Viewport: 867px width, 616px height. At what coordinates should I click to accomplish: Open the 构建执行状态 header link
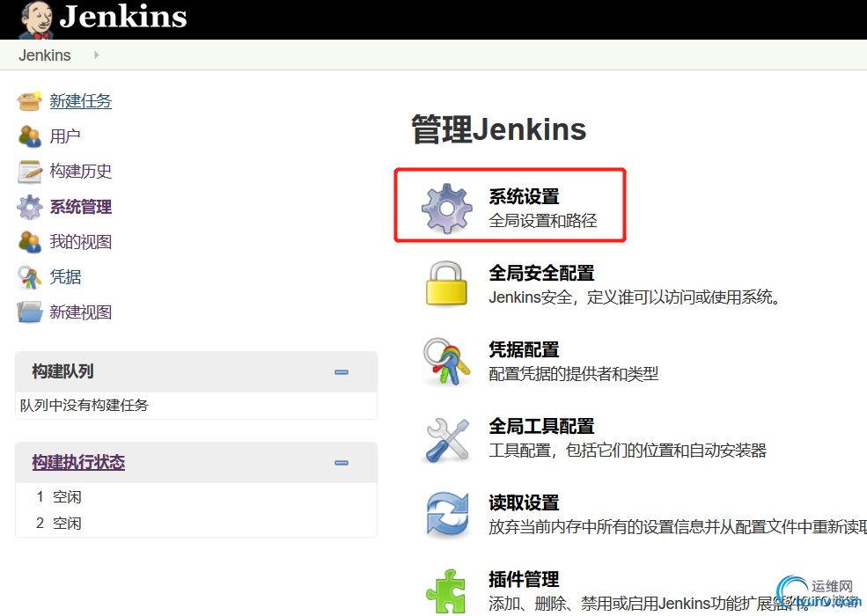click(78, 462)
